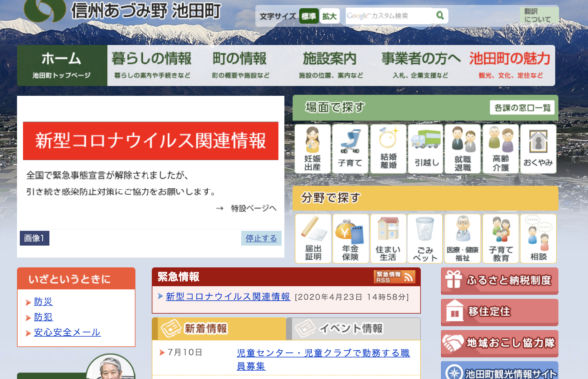The height and width of the screenshot is (379, 588).
Task: Choose the 引越し moving truck icon
Action: pyautogui.click(x=426, y=149)
